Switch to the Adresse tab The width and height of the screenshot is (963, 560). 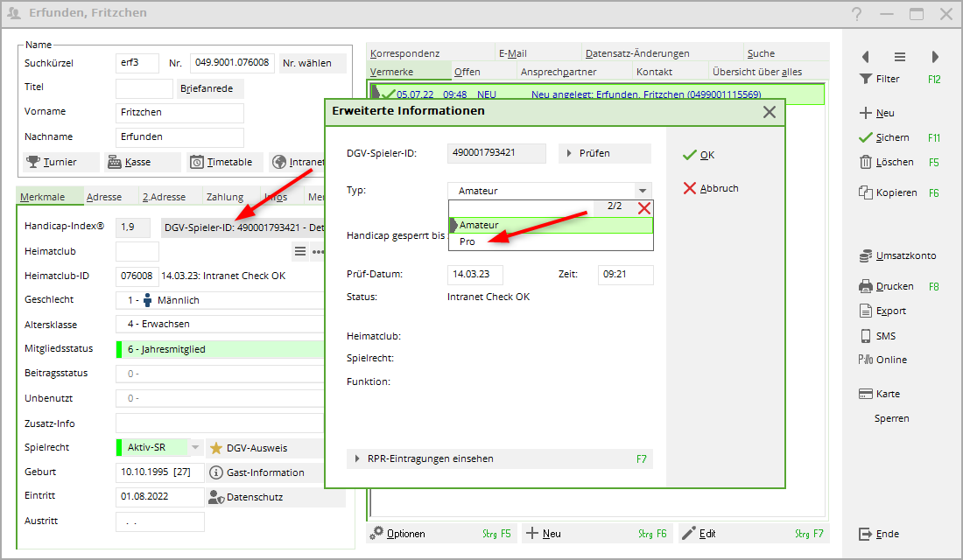pos(103,197)
